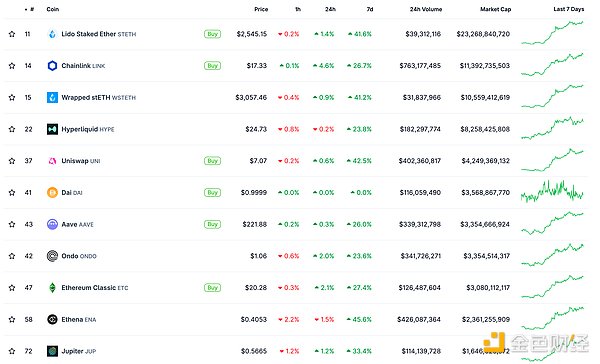Screen dimensions: 600x364
Task: Open Dai's last 7 days sparkline chart
Action: 552,191
